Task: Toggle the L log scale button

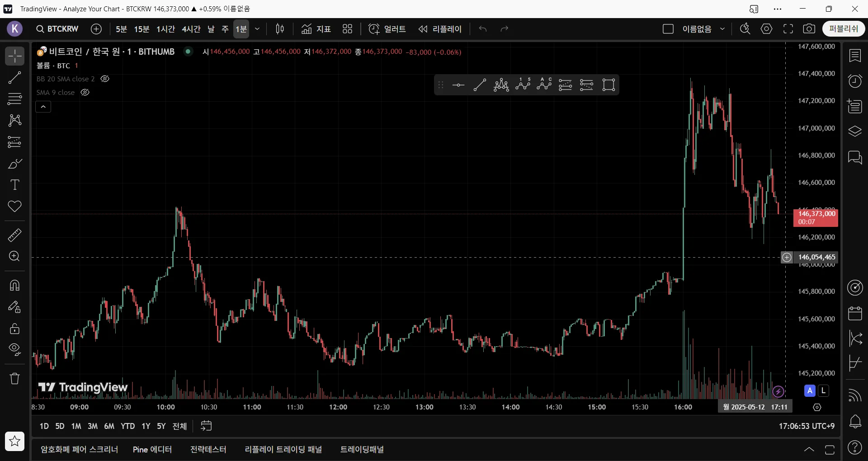Action: [824, 390]
